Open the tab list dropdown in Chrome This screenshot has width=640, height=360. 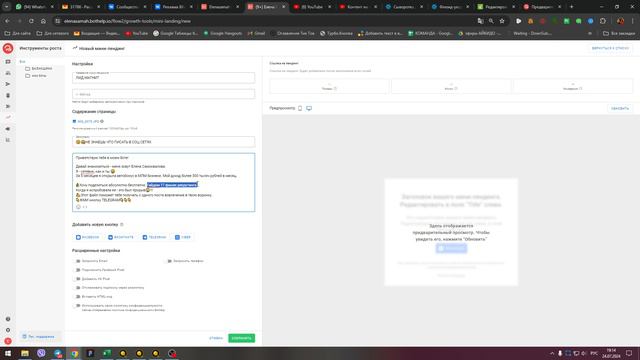[7, 7]
